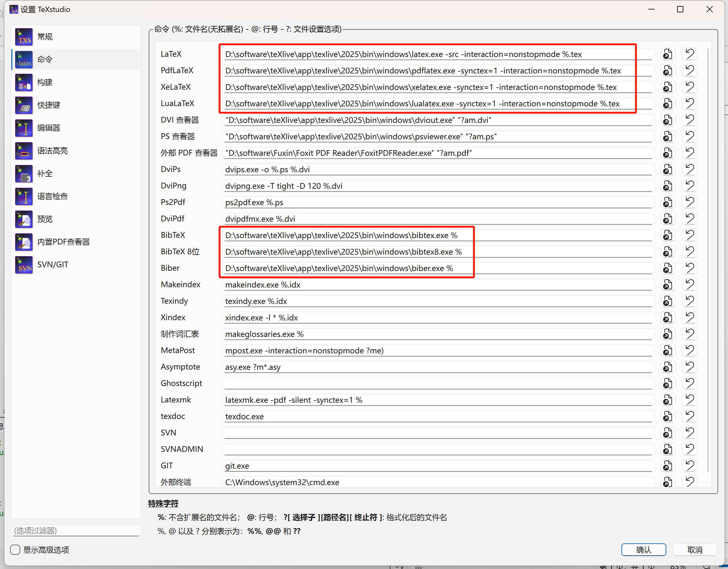Select the 命令 settings page
This screenshot has width=728, height=569.
point(76,60)
